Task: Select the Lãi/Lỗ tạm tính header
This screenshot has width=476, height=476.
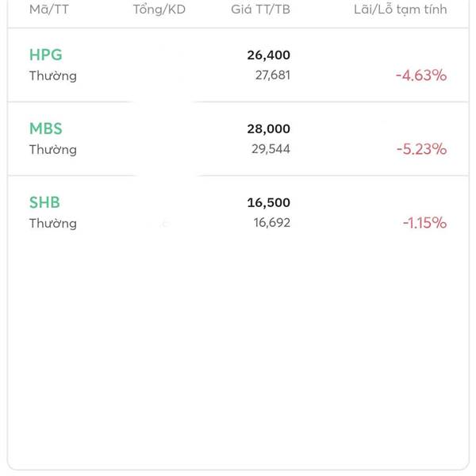Action: point(400,10)
